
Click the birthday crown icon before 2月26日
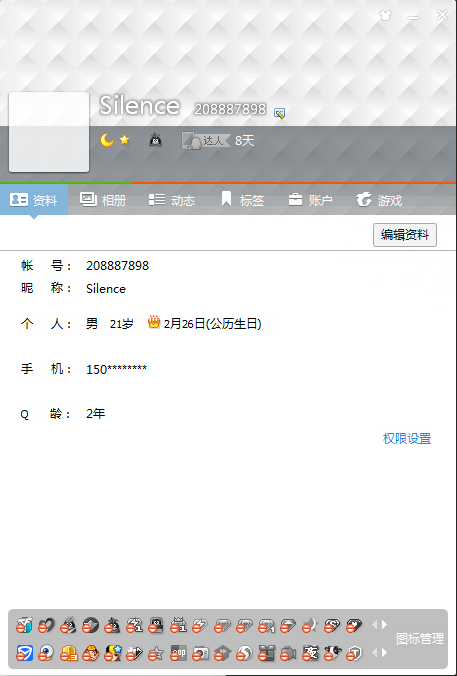154,322
